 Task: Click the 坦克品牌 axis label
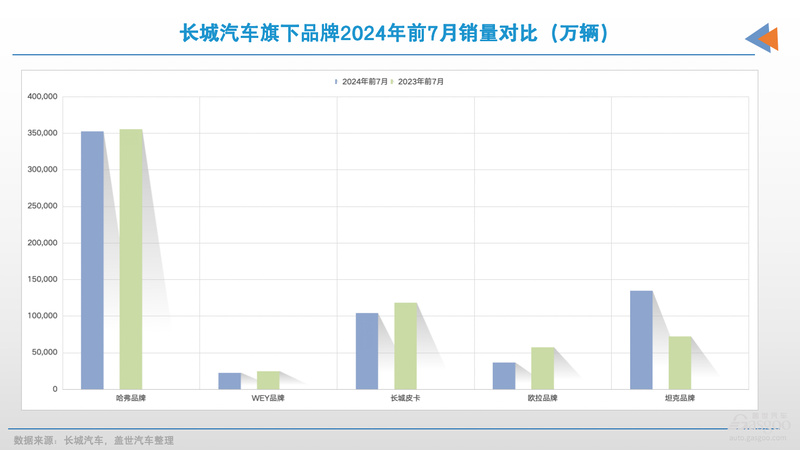click(x=680, y=398)
